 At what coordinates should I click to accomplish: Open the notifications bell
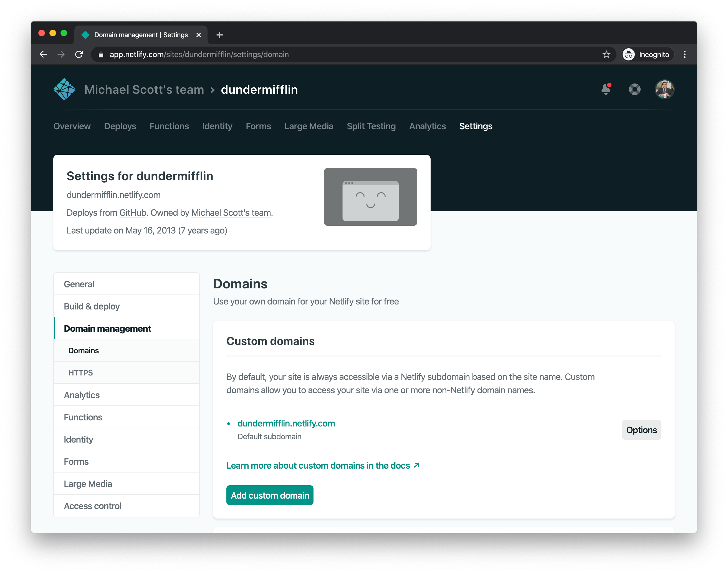click(x=606, y=89)
